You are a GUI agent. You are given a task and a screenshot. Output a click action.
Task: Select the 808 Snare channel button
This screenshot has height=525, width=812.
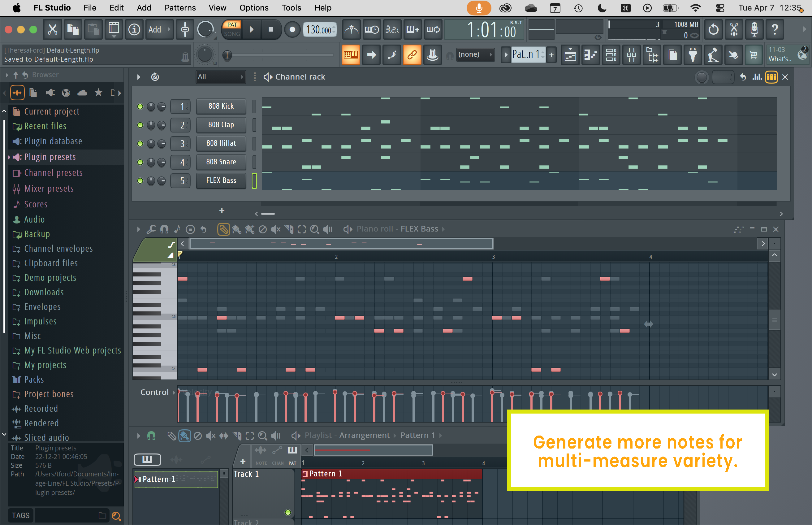pos(221,162)
